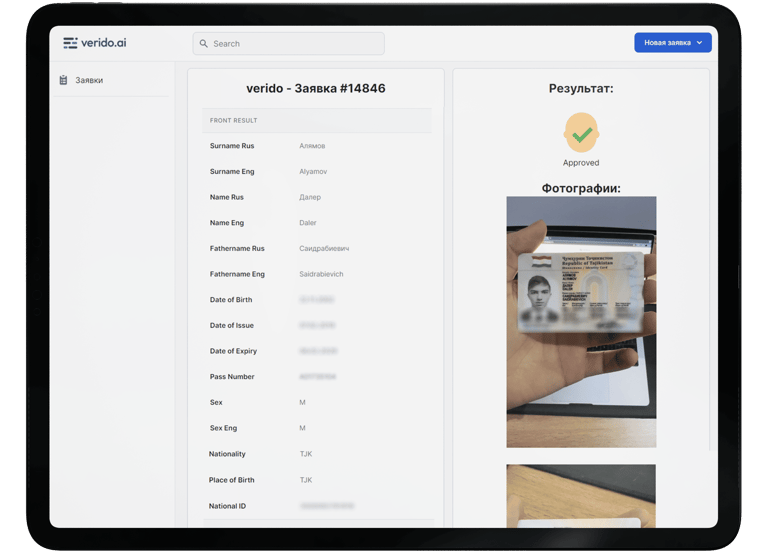Click the Nationality label

click(x=227, y=454)
